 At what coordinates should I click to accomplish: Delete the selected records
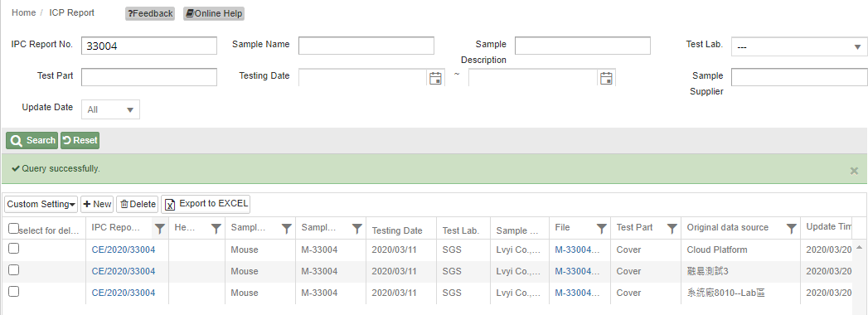click(138, 204)
